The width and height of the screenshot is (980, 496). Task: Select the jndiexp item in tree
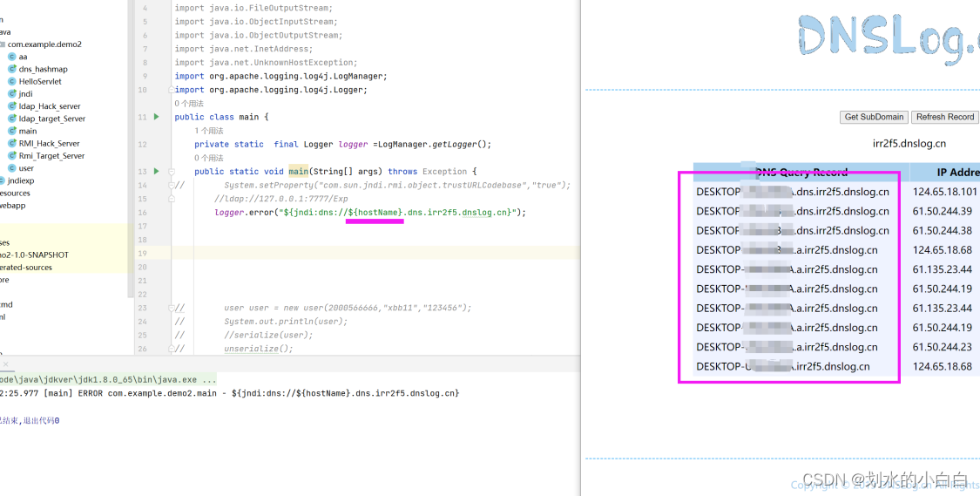pyautogui.click(x=21, y=180)
